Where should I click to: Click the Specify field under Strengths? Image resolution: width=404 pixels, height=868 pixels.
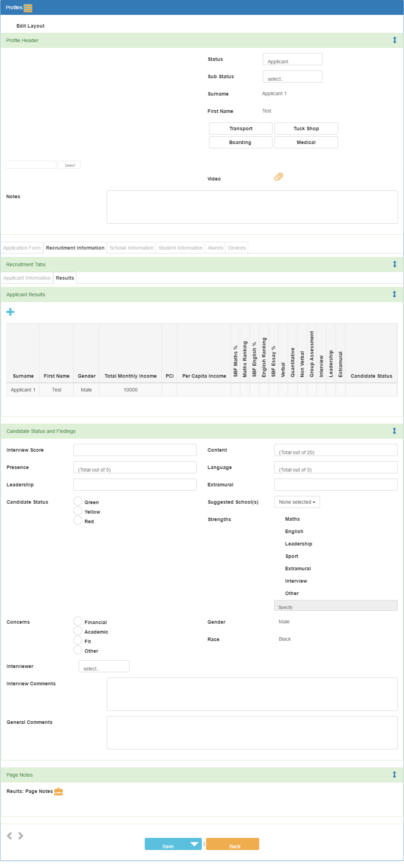(336, 605)
